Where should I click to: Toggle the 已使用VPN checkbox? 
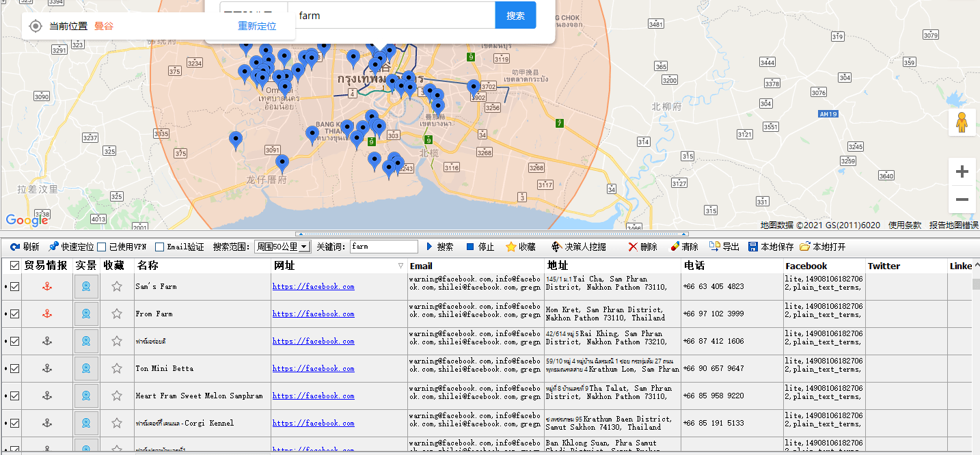[102, 247]
